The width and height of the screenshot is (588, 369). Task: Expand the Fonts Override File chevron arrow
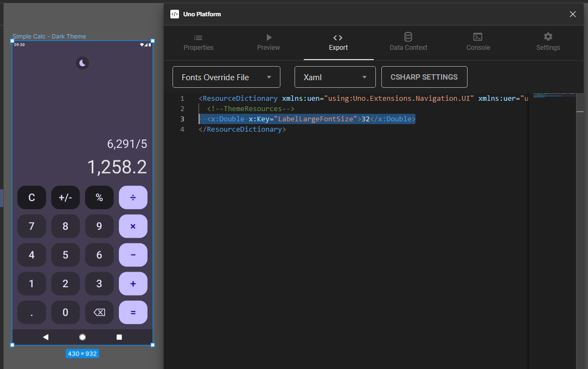click(x=270, y=77)
